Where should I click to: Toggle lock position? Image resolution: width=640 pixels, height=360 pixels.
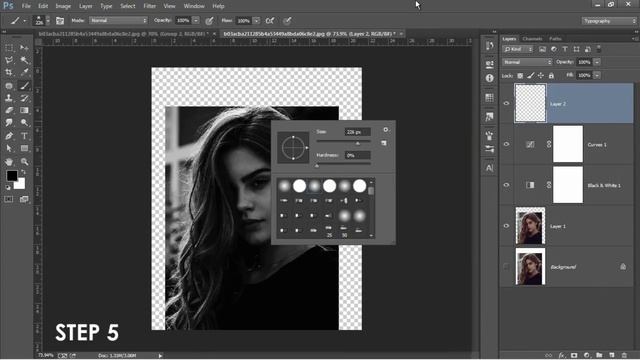541,76
